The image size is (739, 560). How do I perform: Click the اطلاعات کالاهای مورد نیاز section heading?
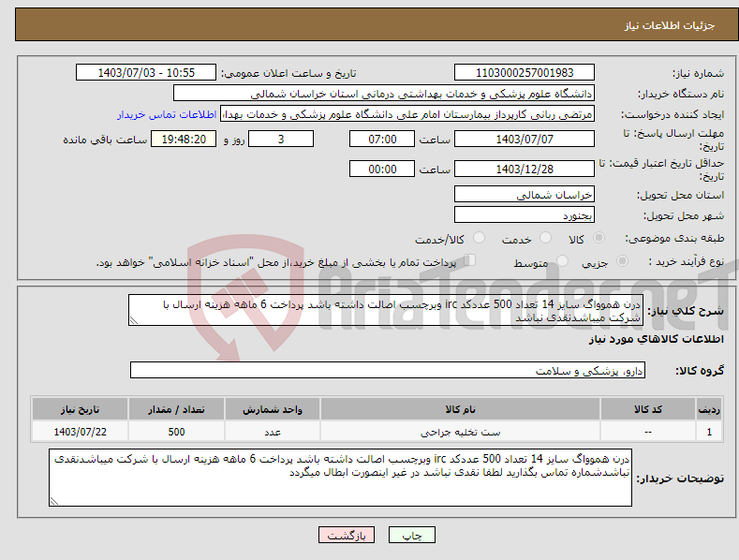click(x=656, y=339)
